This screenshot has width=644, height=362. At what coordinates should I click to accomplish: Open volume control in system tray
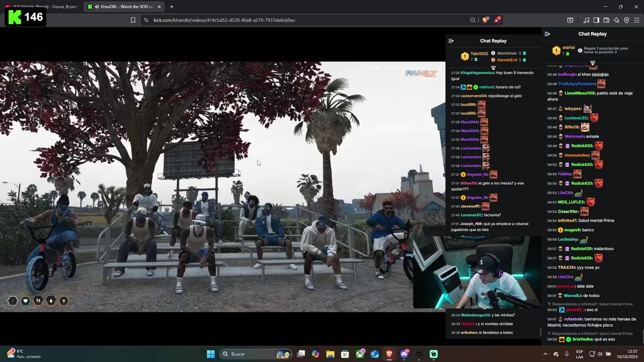coord(600,354)
